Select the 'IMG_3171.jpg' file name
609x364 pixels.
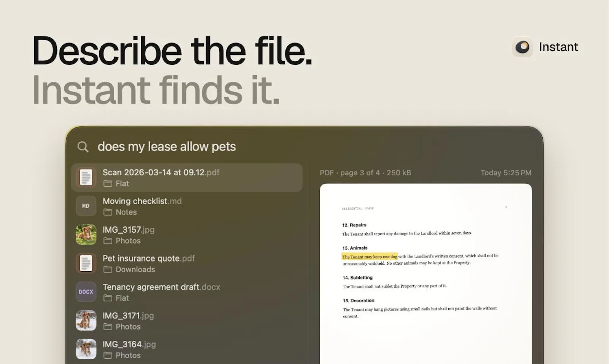[128, 316]
